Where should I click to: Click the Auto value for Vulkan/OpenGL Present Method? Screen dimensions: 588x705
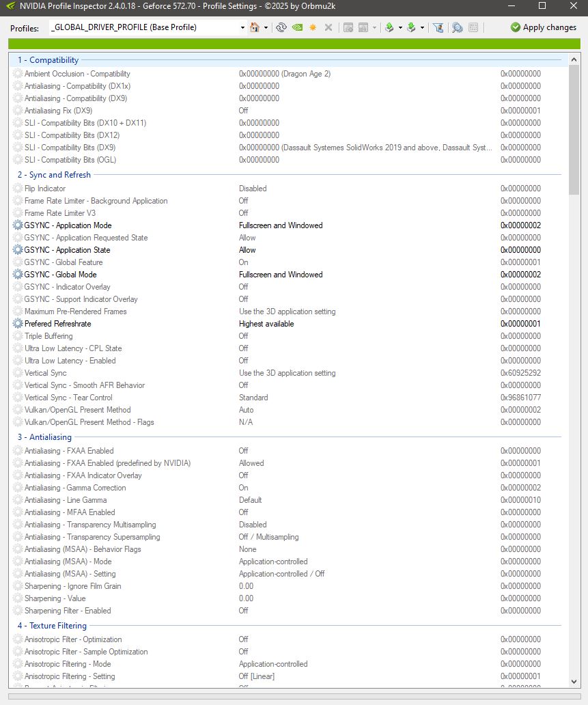246,410
